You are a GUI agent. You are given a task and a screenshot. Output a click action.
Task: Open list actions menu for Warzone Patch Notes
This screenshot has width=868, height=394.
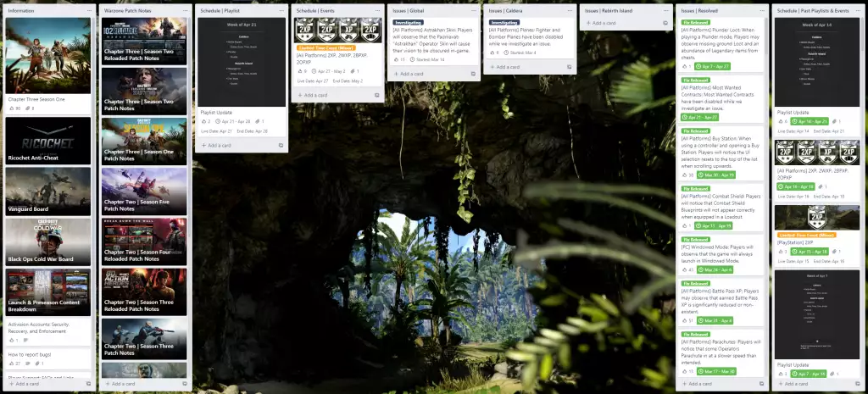click(x=184, y=10)
